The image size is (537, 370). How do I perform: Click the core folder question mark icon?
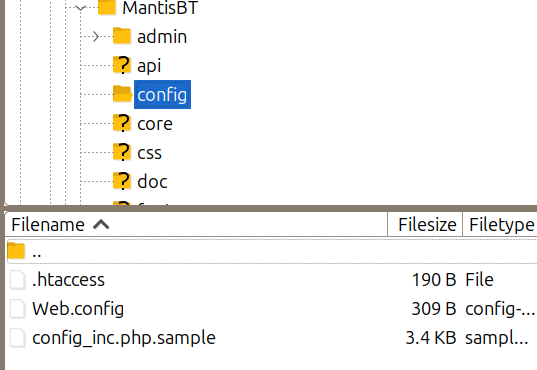[x=122, y=123]
